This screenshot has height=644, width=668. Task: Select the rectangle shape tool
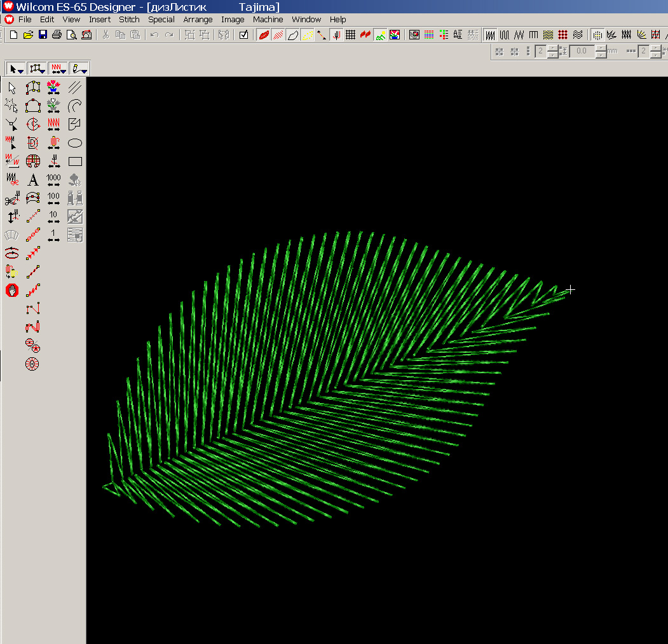75,161
